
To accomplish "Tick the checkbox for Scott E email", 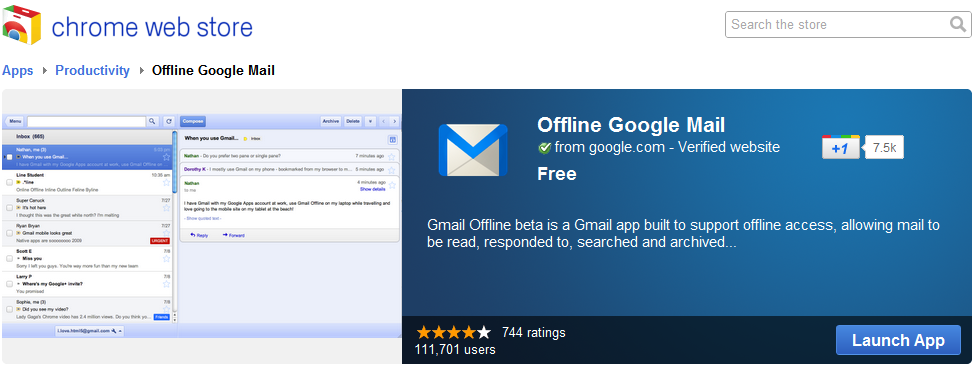I will click(x=9, y=258).
